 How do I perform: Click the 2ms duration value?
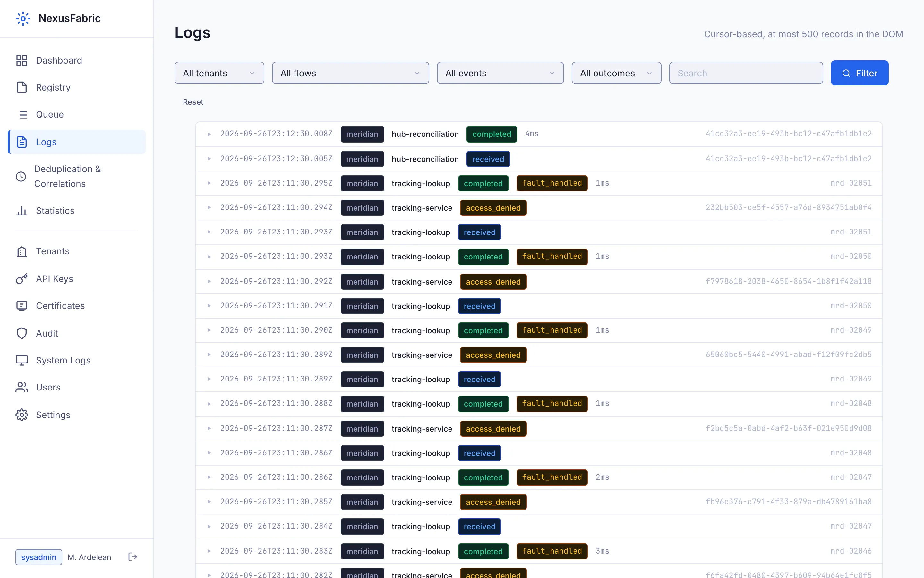602,477
